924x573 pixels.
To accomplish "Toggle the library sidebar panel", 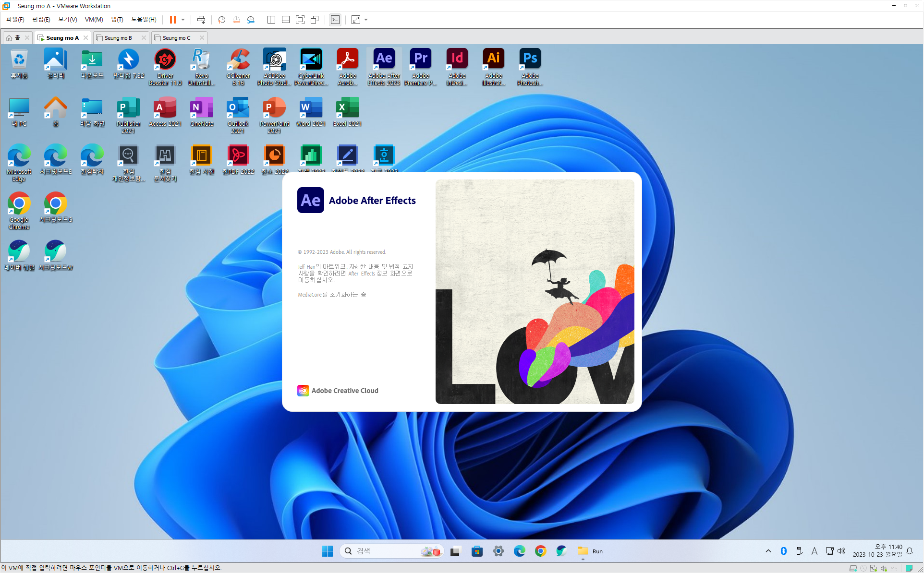I will [x=271, y=20].
